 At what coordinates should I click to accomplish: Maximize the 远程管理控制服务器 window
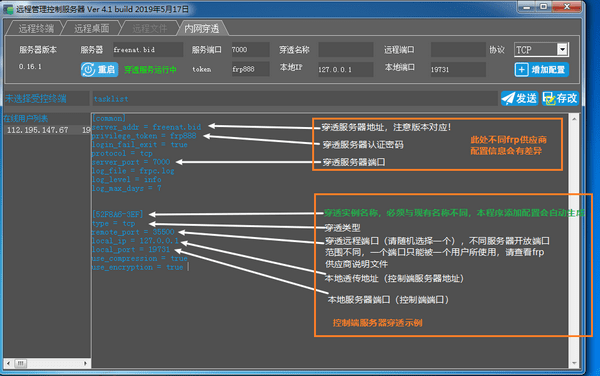(x=543, y=7)
